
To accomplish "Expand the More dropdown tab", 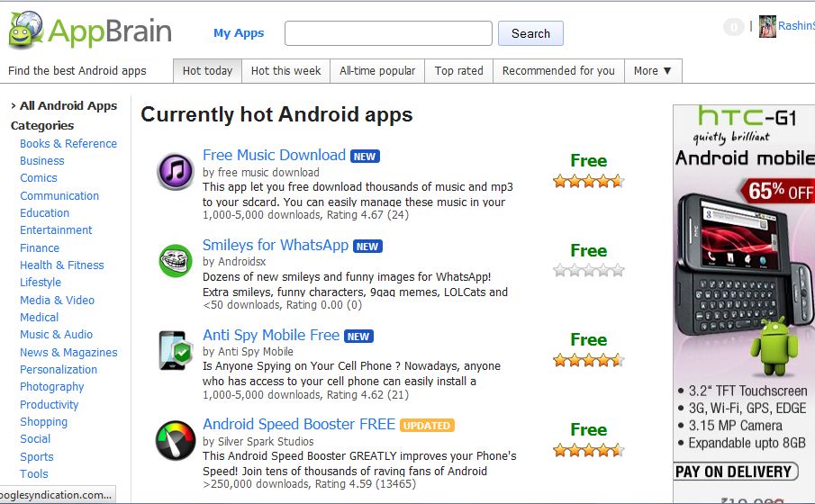I will click(652, 71).
